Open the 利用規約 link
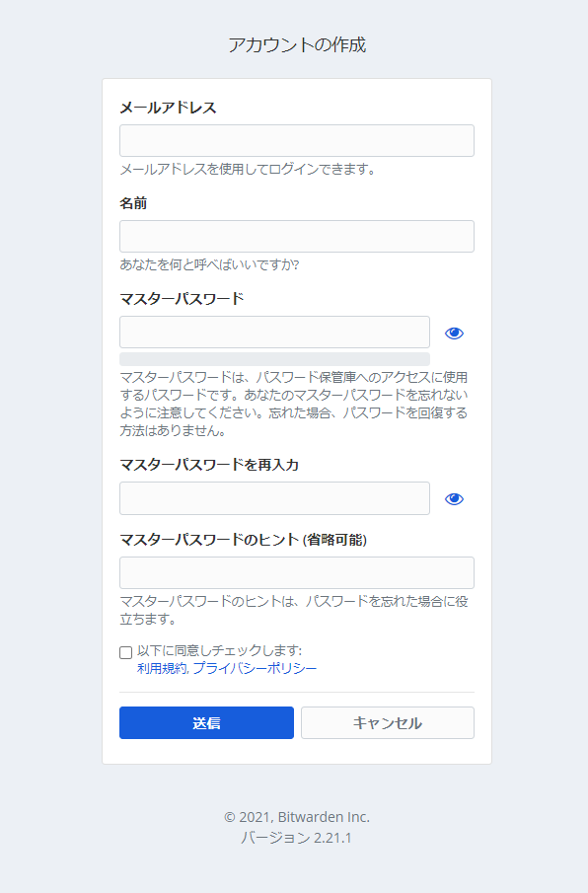 pos(164,668)
